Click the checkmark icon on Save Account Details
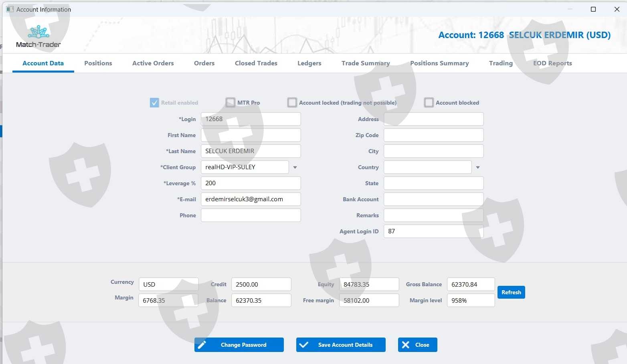This screenshot has height=364, width=627. pos(304,345)
